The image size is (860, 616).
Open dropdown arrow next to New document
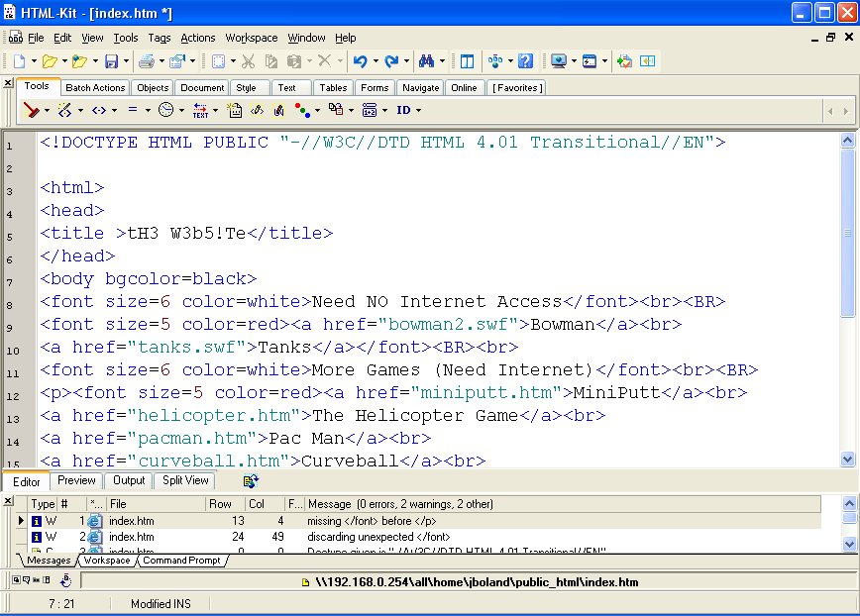click(x=34, y=60)
